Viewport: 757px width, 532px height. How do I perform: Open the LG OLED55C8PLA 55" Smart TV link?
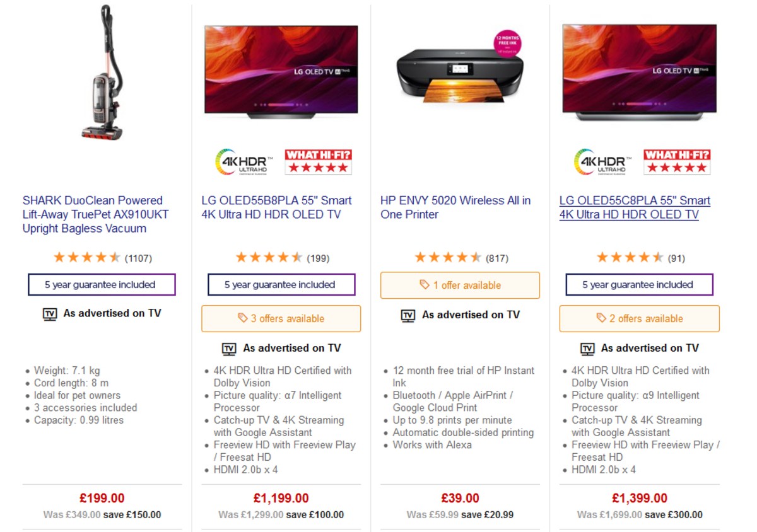(x=635, y=207)
